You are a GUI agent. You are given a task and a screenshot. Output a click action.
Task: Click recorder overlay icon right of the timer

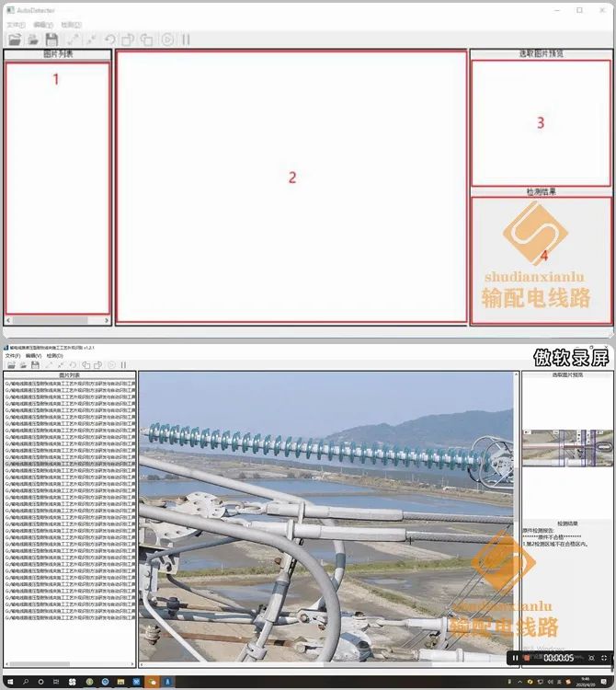click(x=591, y=658)
